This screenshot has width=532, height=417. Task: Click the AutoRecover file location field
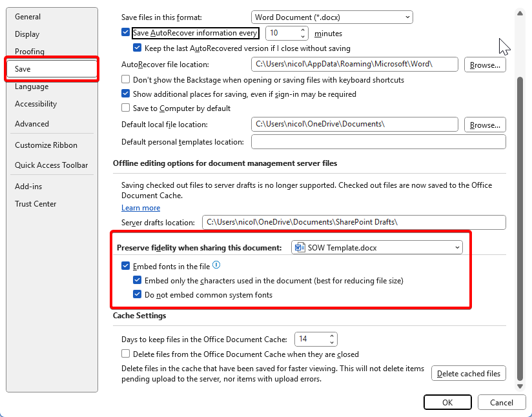[354, 64]
